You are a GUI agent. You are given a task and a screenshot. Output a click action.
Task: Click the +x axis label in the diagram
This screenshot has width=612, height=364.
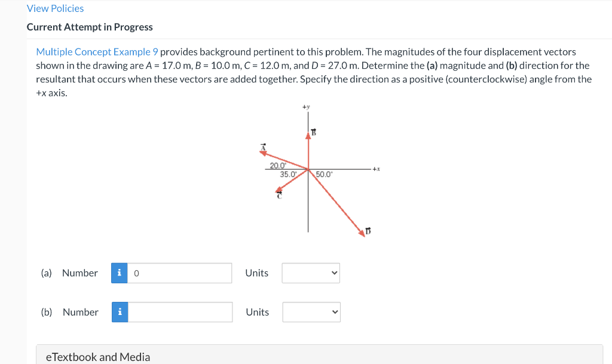click(x=375, y=167)
